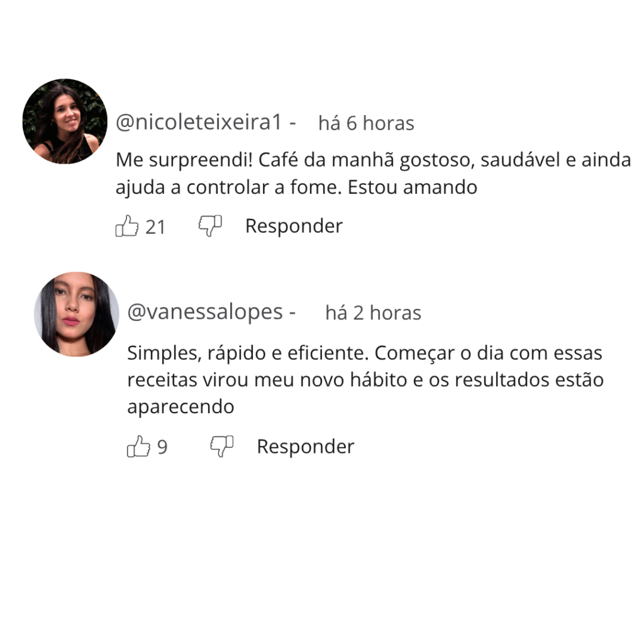This screenshot has width=644, height=644.
Task: Select the 'Me surpreendi!' comment line
Action: [x=374, y=160]
